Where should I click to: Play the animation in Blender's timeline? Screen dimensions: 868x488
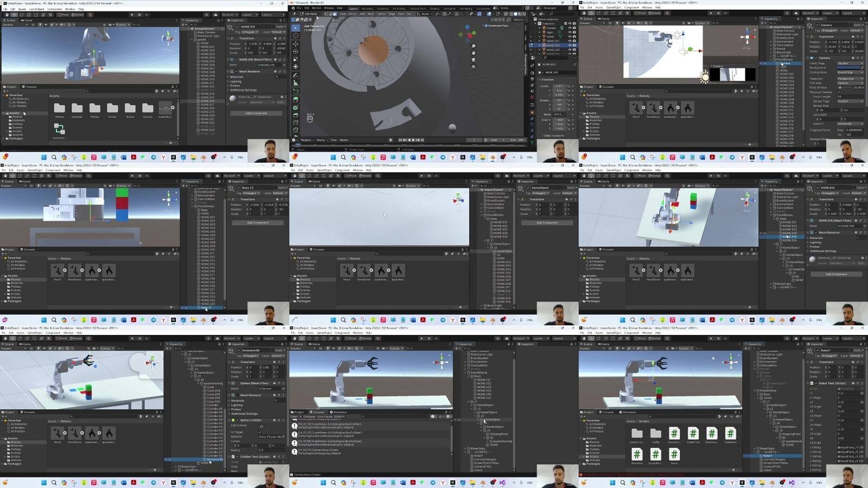click(413, 140)
